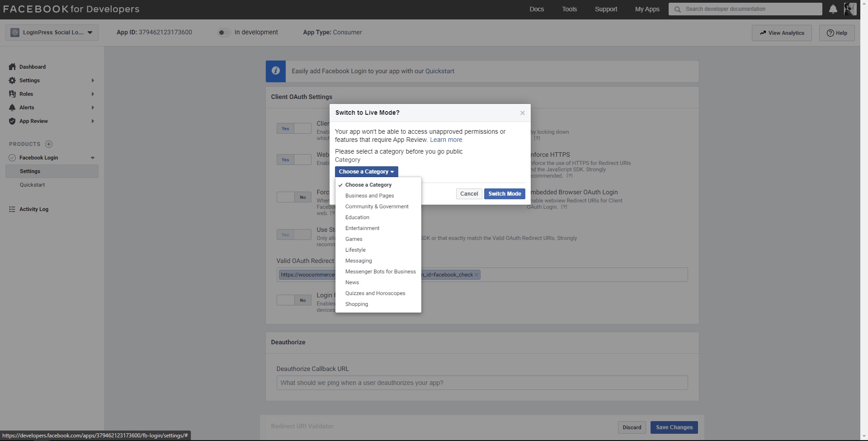
Task: Click the Dashboard sidebar label
Action: [x=33, y=67]
